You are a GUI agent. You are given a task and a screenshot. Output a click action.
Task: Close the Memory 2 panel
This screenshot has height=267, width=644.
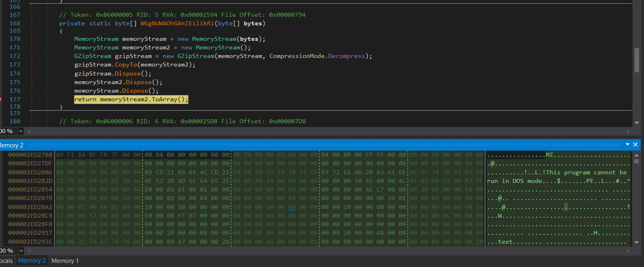point(635,145)
